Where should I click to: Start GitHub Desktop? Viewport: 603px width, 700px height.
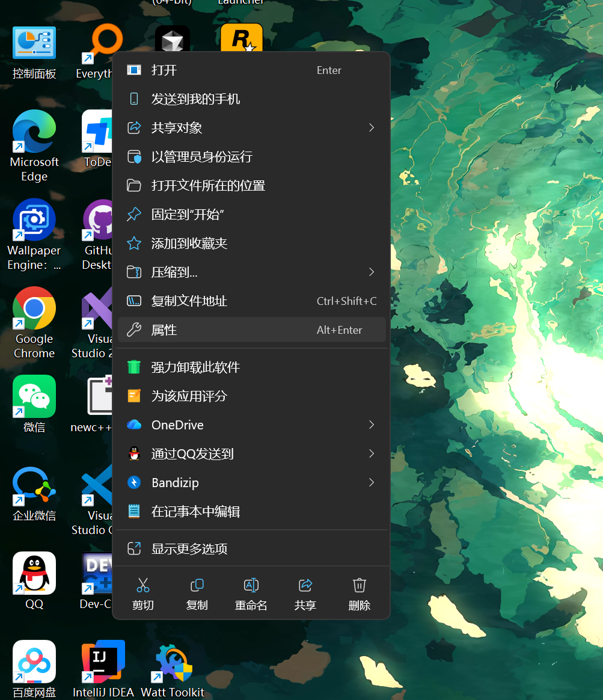click(x=99, y=221)
